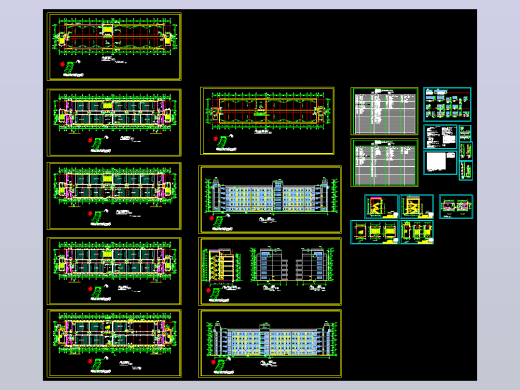
Task: Select the cyan-framed sheet of blue window details
Action: tap(447, 104)
